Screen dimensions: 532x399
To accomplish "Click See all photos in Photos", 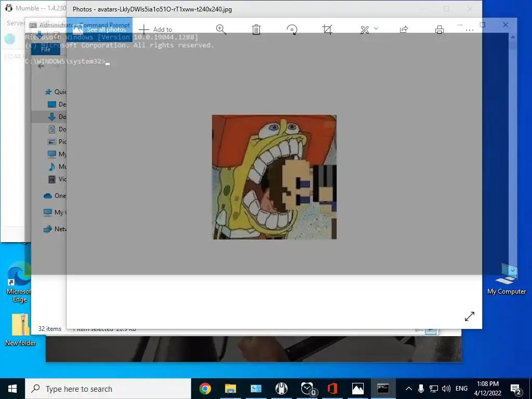I will point(99,30).
